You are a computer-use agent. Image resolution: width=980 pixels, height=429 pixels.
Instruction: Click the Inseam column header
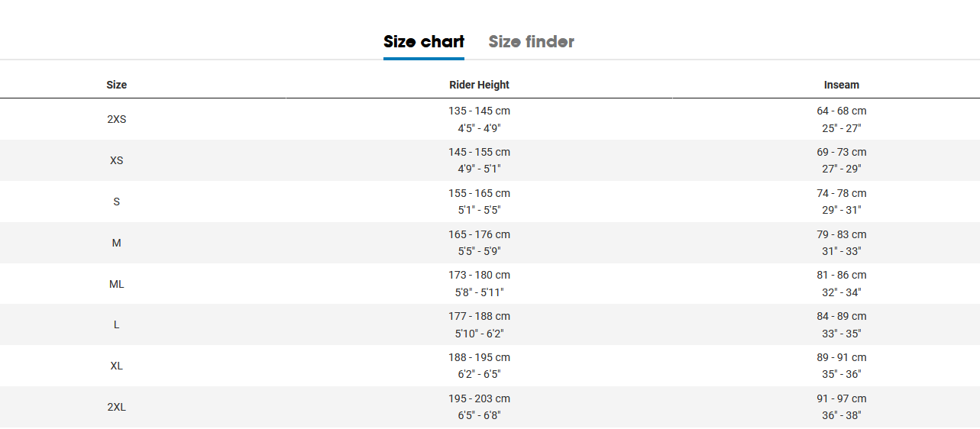842,85
